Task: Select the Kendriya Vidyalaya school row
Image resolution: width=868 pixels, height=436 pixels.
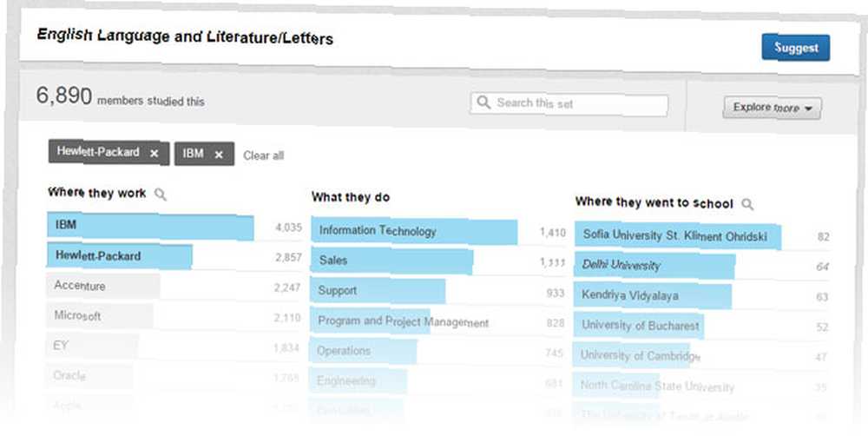Action: [x=701, y=296]
